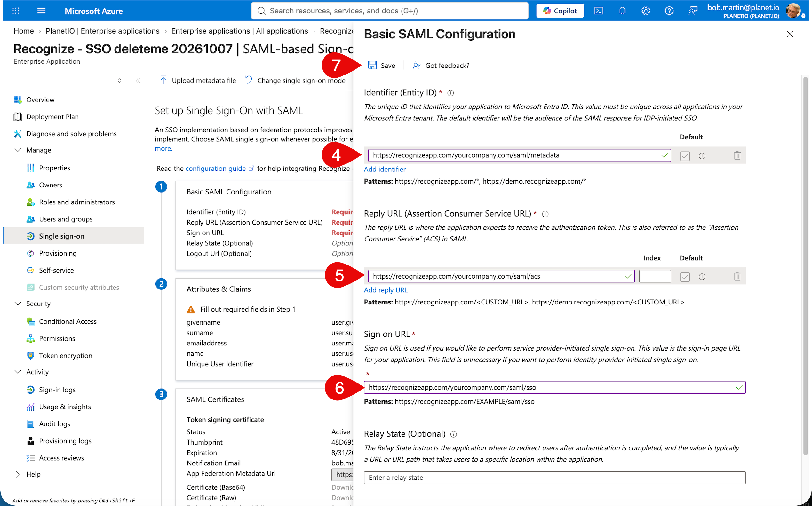Open Provisioning in the sidebar
This screenshot has height=506, width=812.
(58, 253)
